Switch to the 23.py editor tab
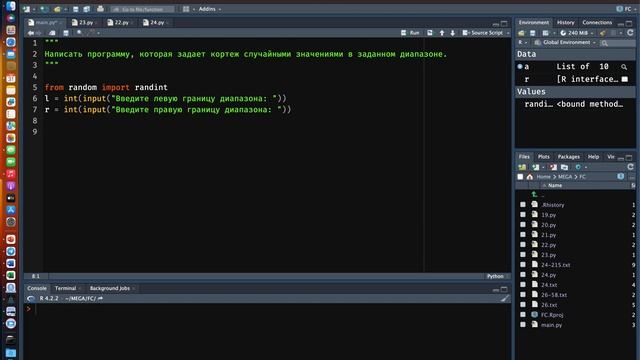The image size is (640, 360). tap(86, 22)
